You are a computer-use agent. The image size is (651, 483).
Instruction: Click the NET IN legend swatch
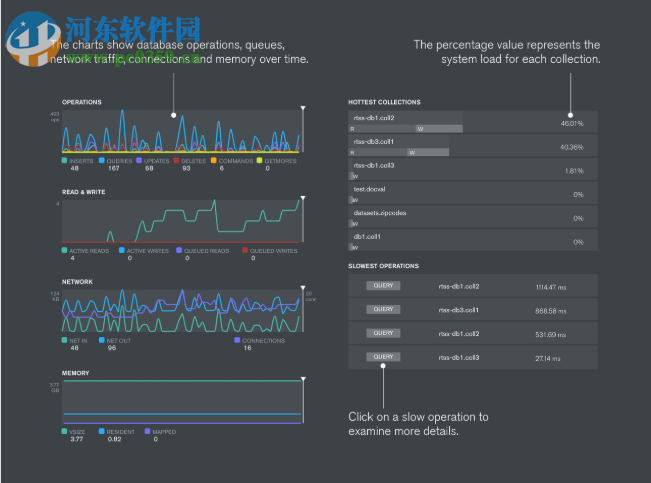64,340
